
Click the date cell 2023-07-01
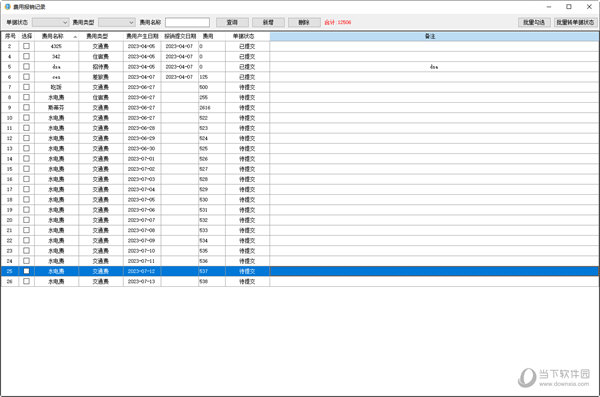(x=142, y=158)
